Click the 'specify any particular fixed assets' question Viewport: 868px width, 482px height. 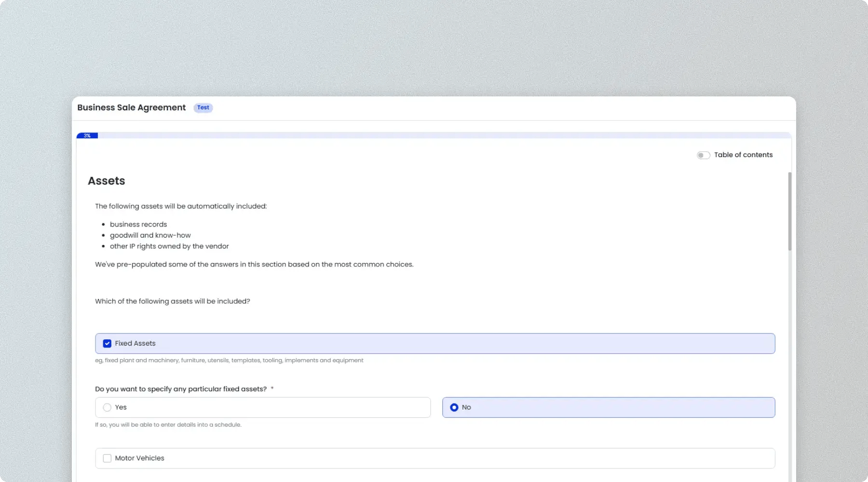click(181, 389)
